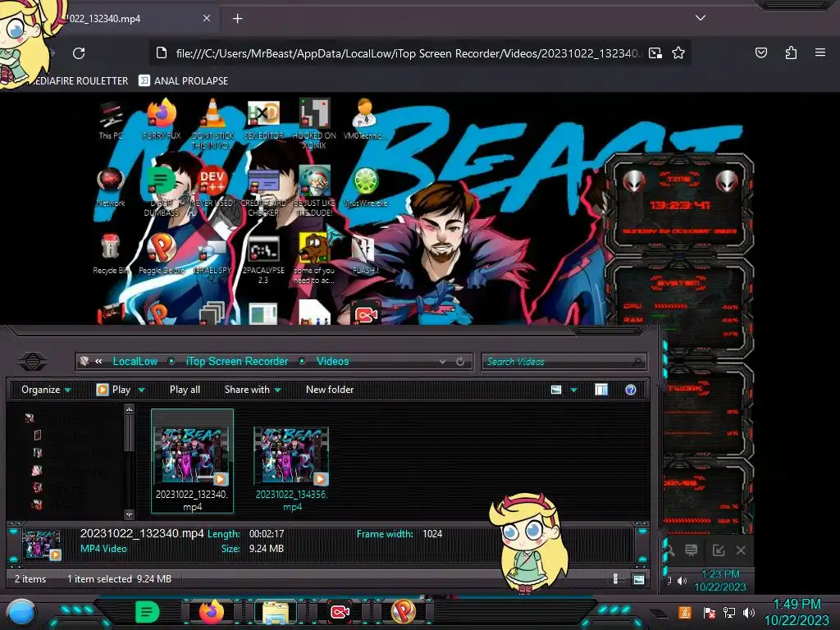Open a new Firefox tab with plus

pos(237,19)
